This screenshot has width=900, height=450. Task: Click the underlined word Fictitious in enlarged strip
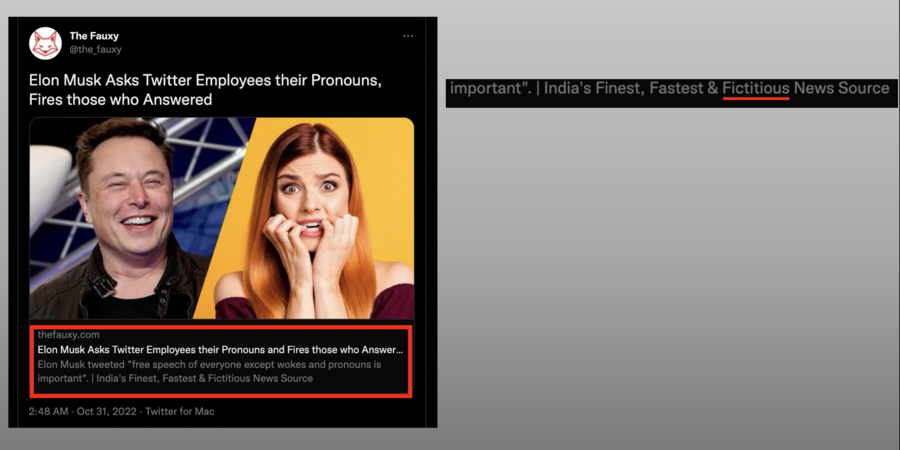point(756,88)
